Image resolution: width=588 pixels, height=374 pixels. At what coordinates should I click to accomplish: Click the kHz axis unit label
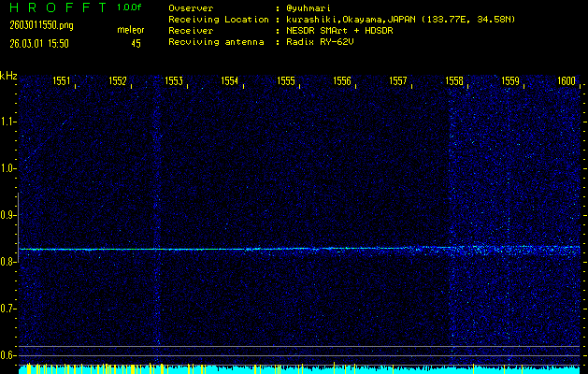click(8, 76)
